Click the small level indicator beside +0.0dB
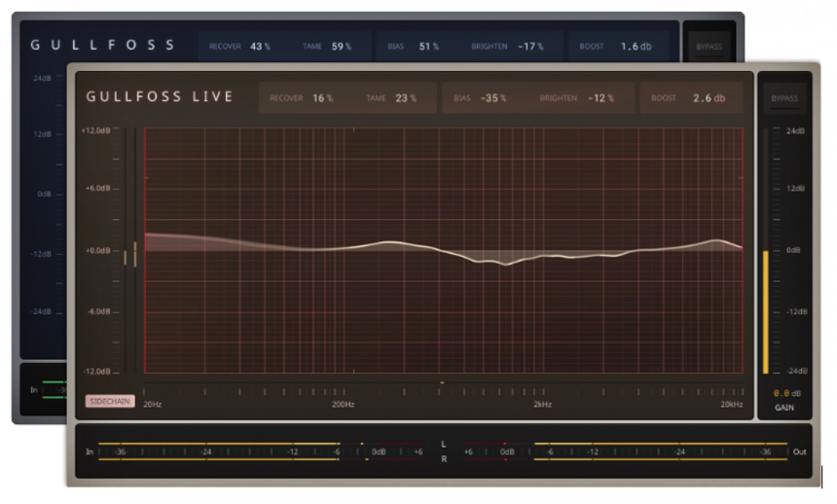Image resolution: width=837 pixels, height=504 pixels. [130, 255]
